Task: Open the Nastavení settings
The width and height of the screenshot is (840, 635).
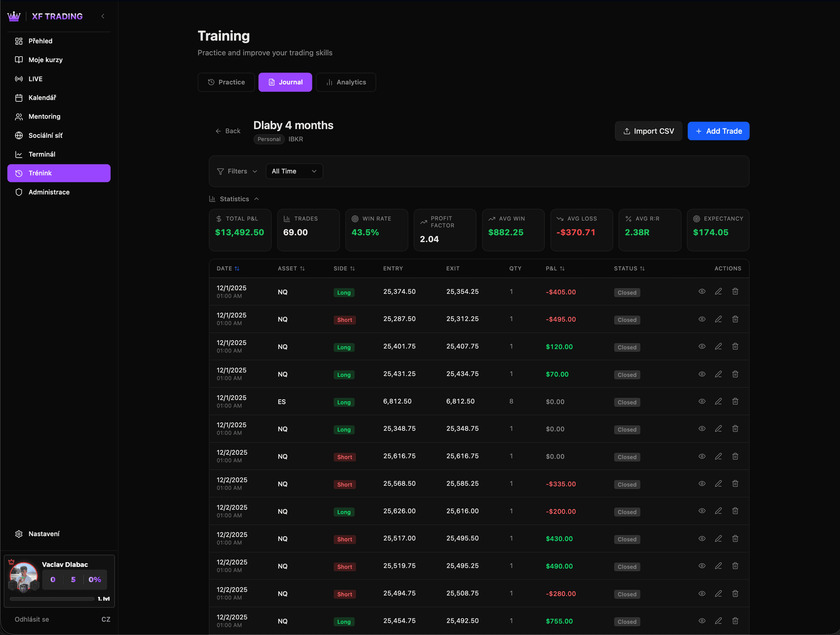Action: pos(44,534)
